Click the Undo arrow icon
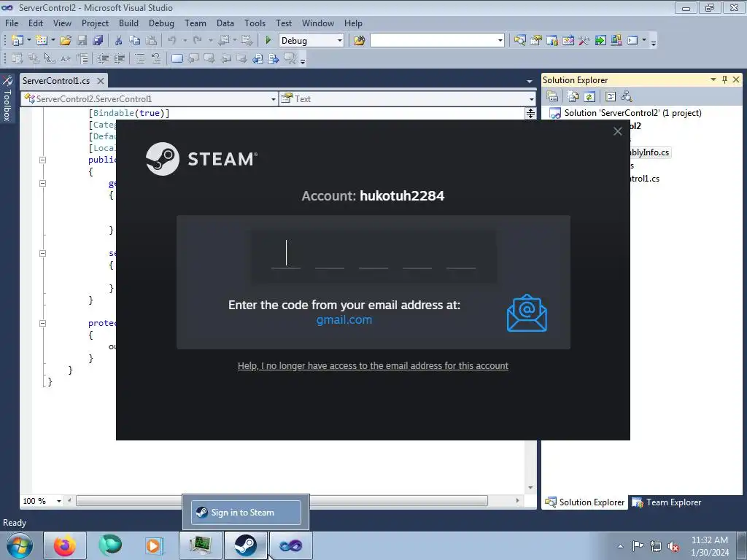The width and height of the screenshot is (747, 560). coord(172,41)
